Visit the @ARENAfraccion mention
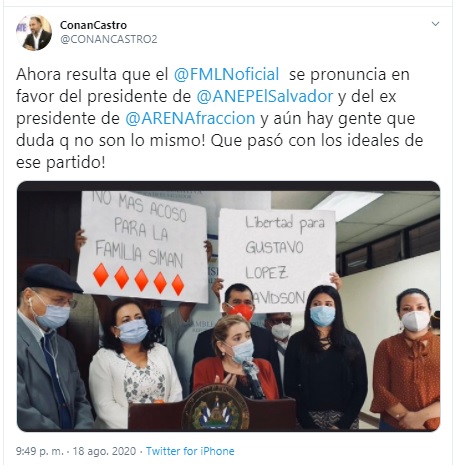This screenshot has height=465, width=469. pyautogui.click(x=190, y=118)
